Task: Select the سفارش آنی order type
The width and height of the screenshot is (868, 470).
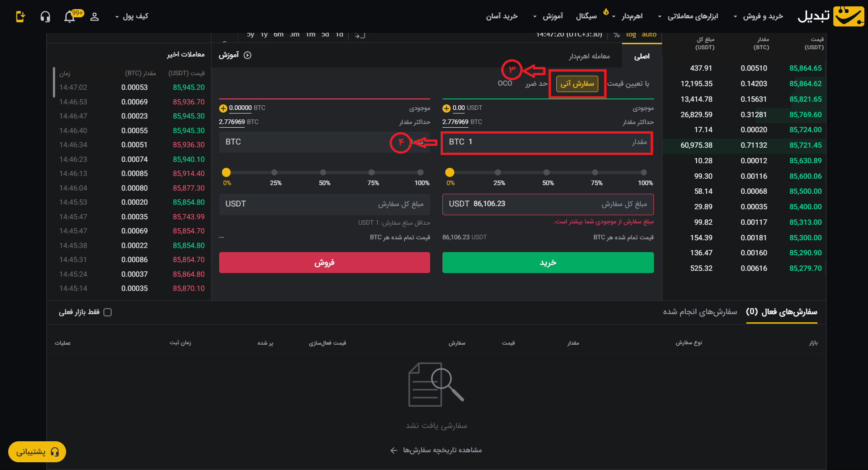Action: click(x=577, y=84)
